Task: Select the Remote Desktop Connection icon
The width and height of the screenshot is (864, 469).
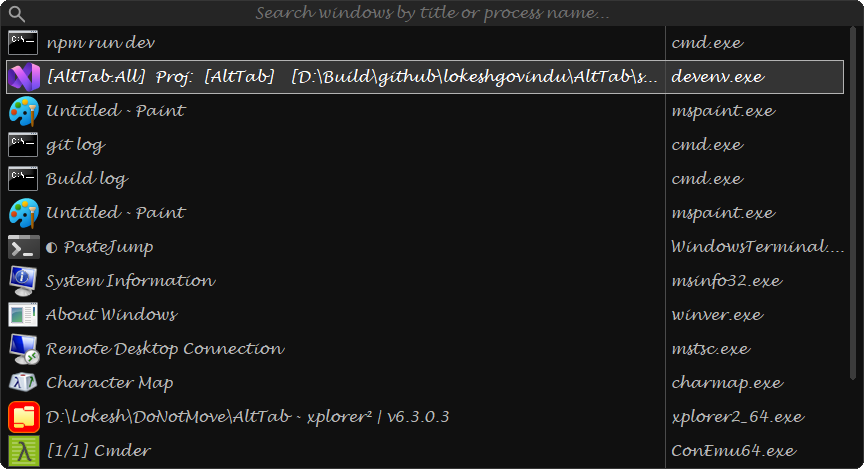Action: (24, 349)
